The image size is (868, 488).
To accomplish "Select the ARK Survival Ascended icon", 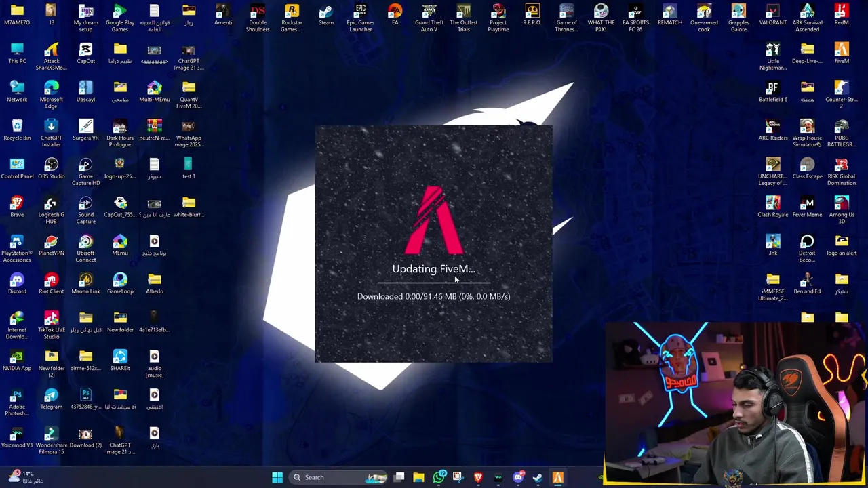I will click(807, 18).
